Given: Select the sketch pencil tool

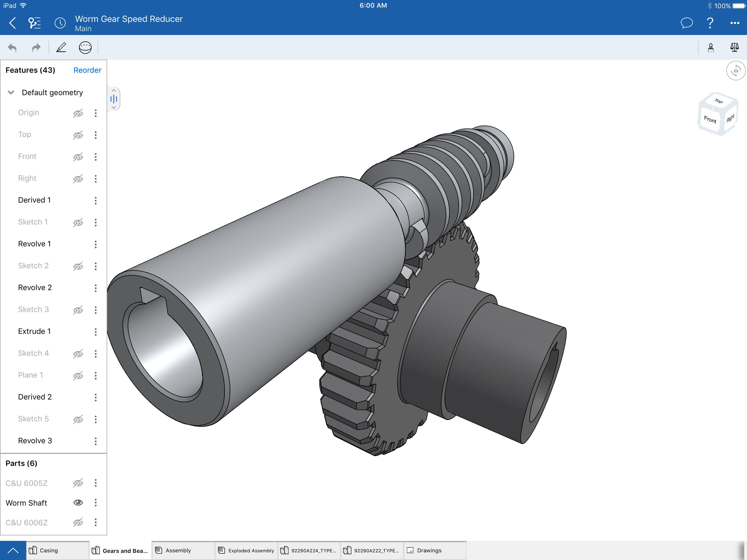Looking at the screenshot, I should coord(61,48).
